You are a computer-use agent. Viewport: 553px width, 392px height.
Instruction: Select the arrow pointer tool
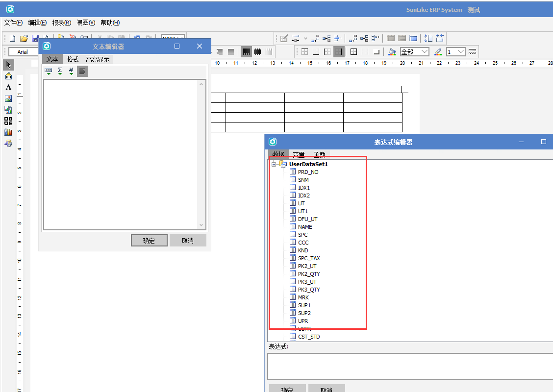8,65
